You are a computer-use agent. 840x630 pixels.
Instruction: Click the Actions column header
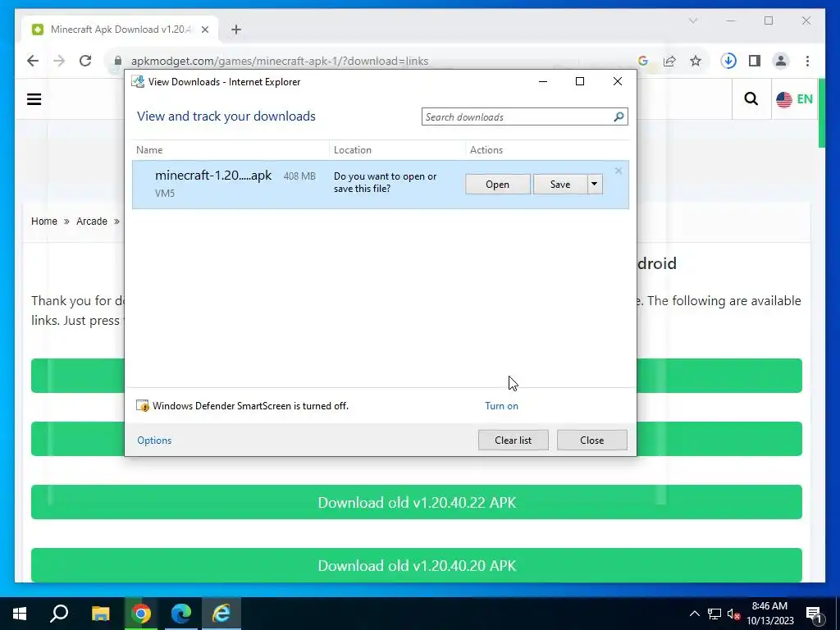click(547, 150)
